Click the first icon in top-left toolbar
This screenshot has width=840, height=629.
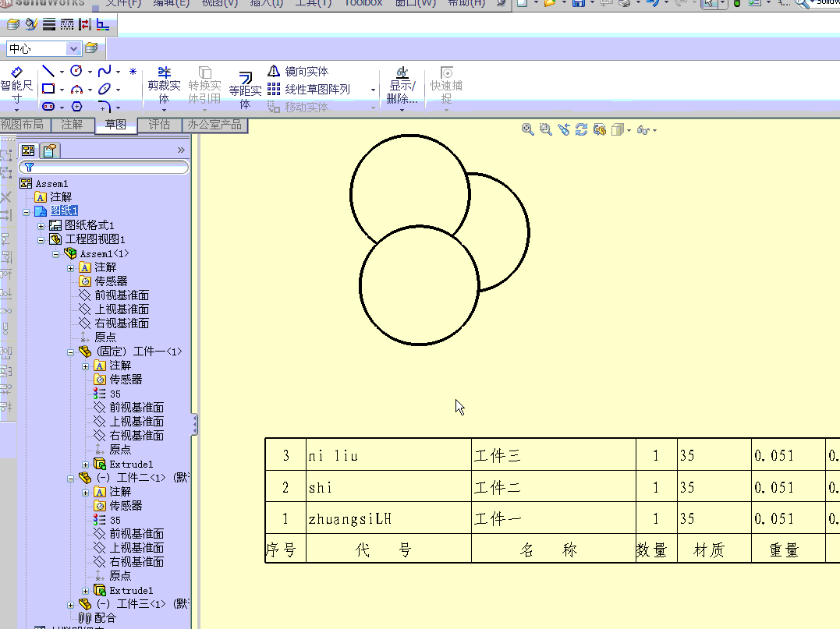coord(12,24)
